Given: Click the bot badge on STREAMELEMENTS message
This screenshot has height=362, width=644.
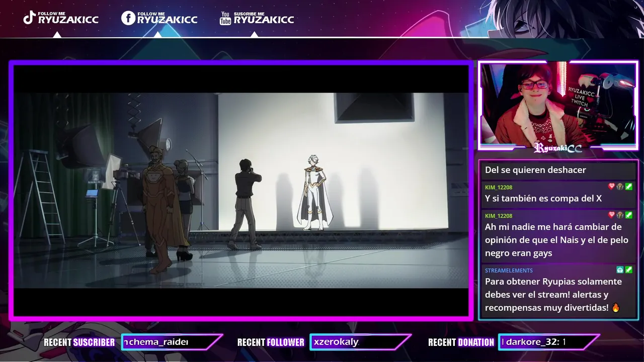Looking at the screenshot, I should (x=620, y=270).
